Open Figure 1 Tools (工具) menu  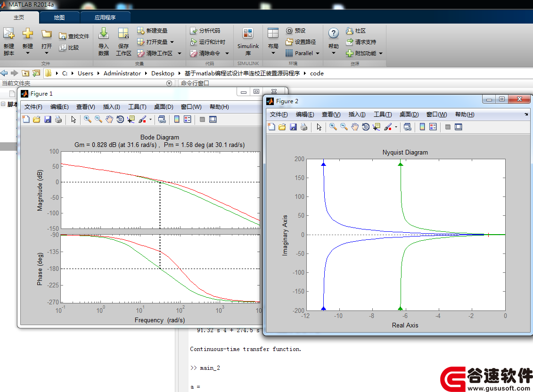tap(137, 107)
